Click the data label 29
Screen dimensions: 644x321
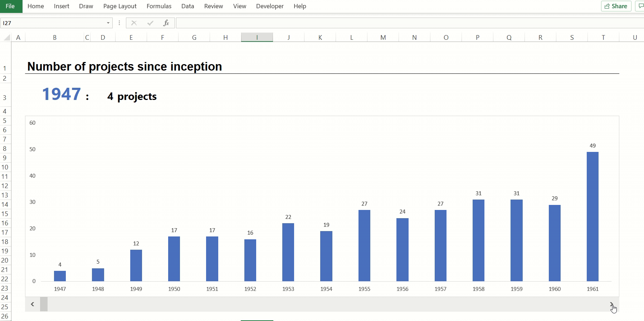click(x=555, y=198)
